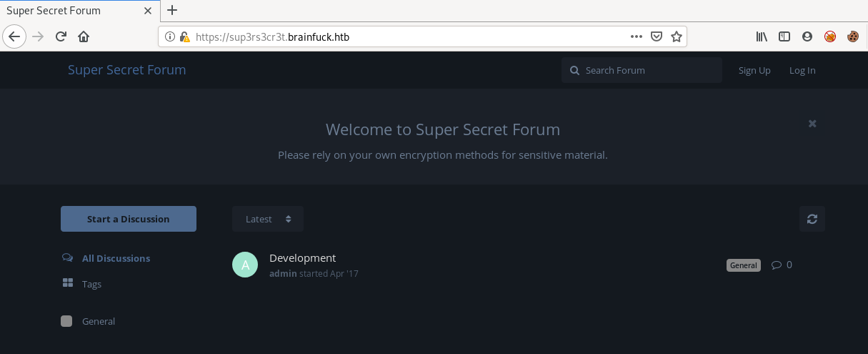Click the browser back arrow button
868x354 pixels.
[x=14, y=36]
